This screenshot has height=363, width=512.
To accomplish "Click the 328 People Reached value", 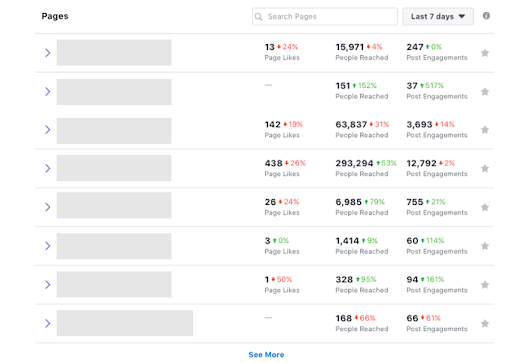I will click(344, 279).
